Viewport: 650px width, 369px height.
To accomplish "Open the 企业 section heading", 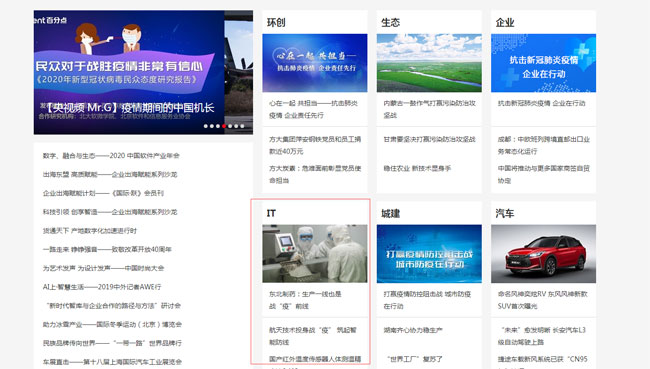I will pos(505,22).
